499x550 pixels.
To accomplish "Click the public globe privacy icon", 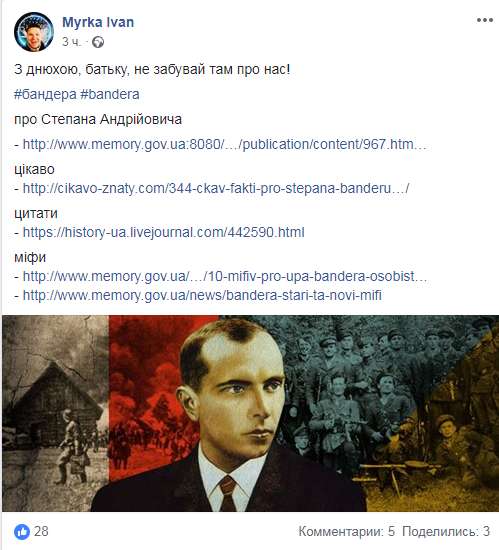I will click(x=98, y=42).
